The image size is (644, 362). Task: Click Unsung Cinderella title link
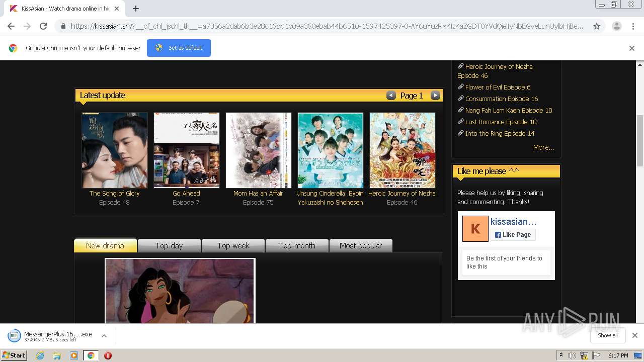pos(330,198)
